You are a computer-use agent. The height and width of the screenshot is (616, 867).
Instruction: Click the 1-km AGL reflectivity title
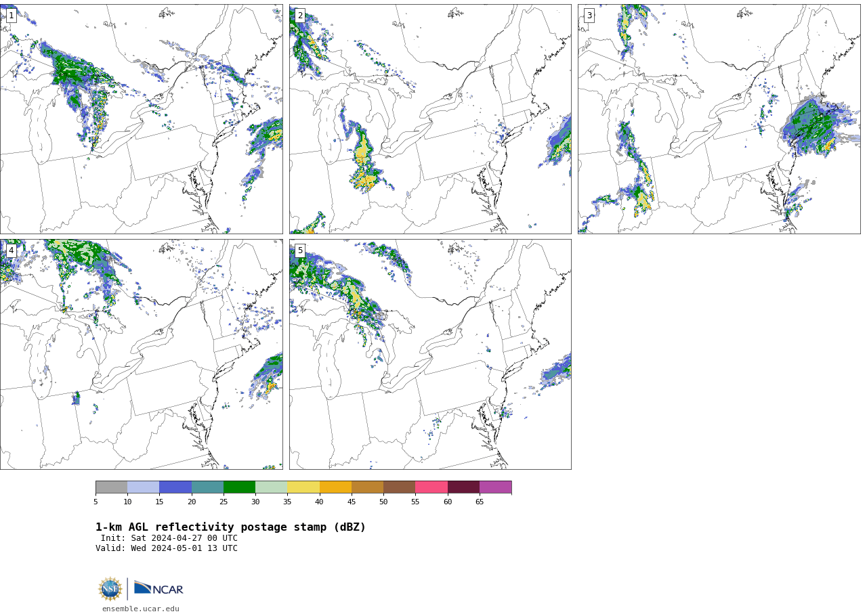230,527
